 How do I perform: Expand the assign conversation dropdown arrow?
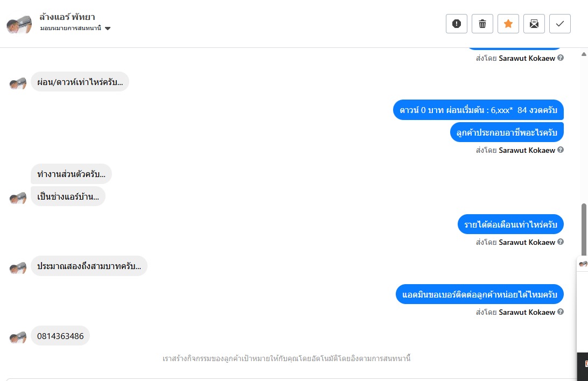(108, 29)
